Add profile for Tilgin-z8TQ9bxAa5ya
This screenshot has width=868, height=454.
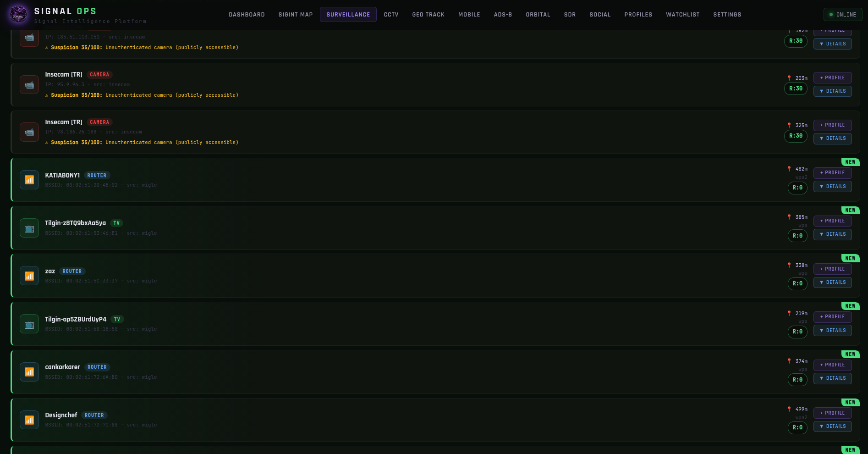tap(832, 221)
